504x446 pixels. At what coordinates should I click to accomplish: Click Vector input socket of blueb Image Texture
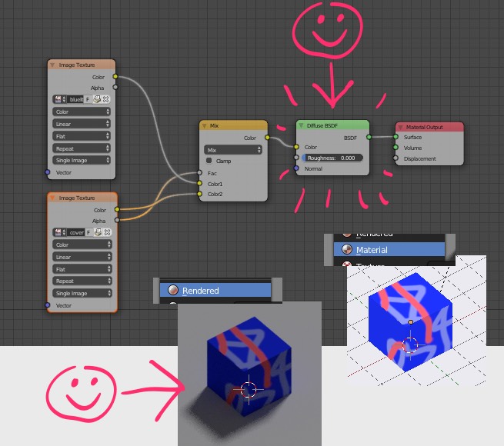[48, 172]
